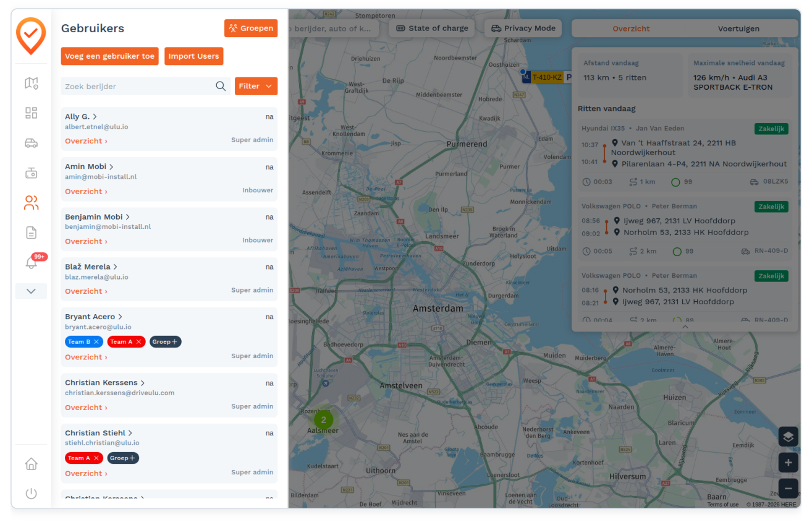The width and height of the screenshot is (812, 522).
Task: Open Overzicht link for Ally G.
Action: coord(86,141)
